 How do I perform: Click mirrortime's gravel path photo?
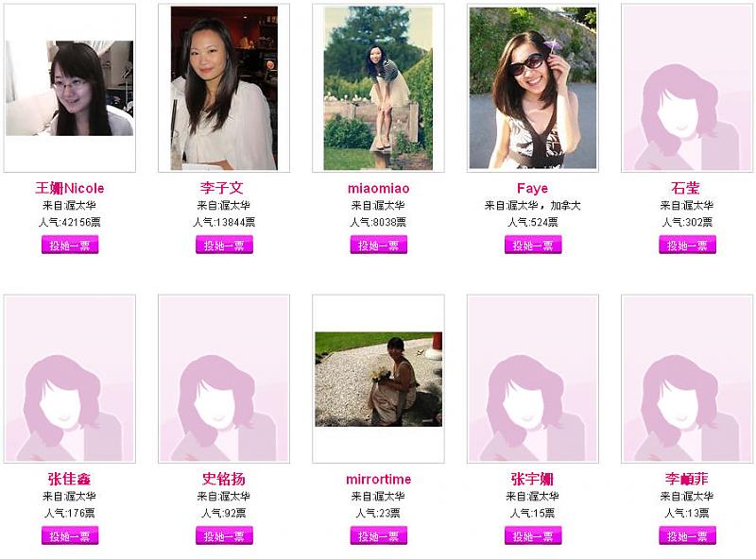[379, 380]
